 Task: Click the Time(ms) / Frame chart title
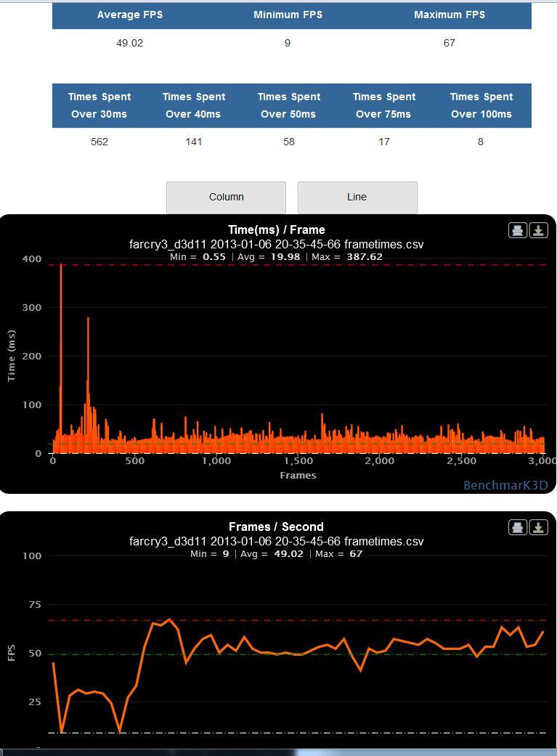point(277,230)
